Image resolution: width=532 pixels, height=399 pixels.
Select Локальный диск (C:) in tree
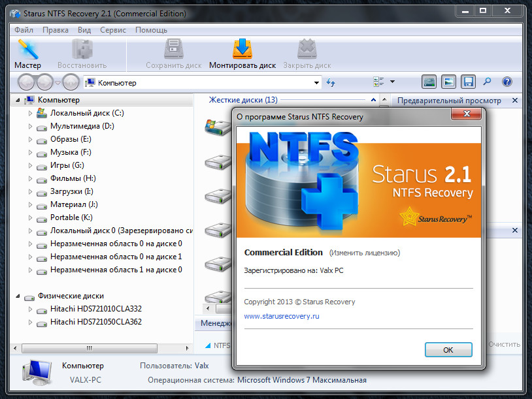point(87,113)
